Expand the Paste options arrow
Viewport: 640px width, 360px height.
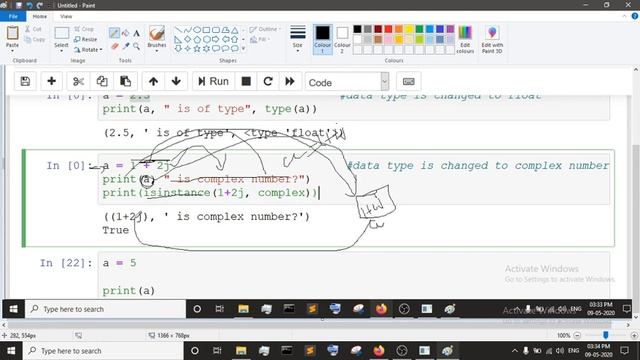[12, 50]
